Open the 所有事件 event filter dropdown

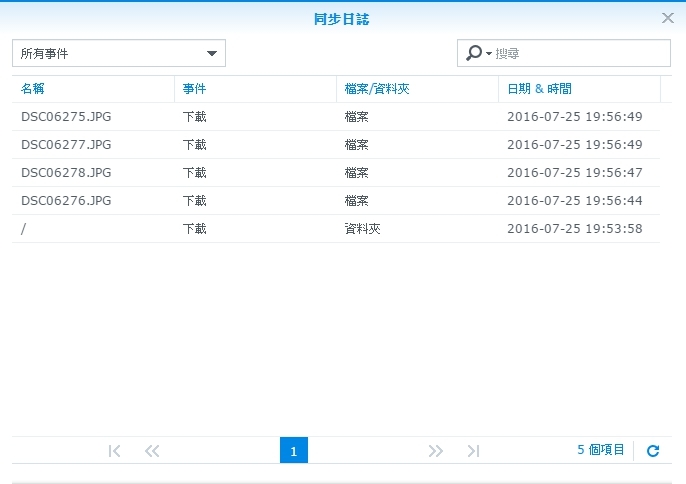(x=119, y=53)
